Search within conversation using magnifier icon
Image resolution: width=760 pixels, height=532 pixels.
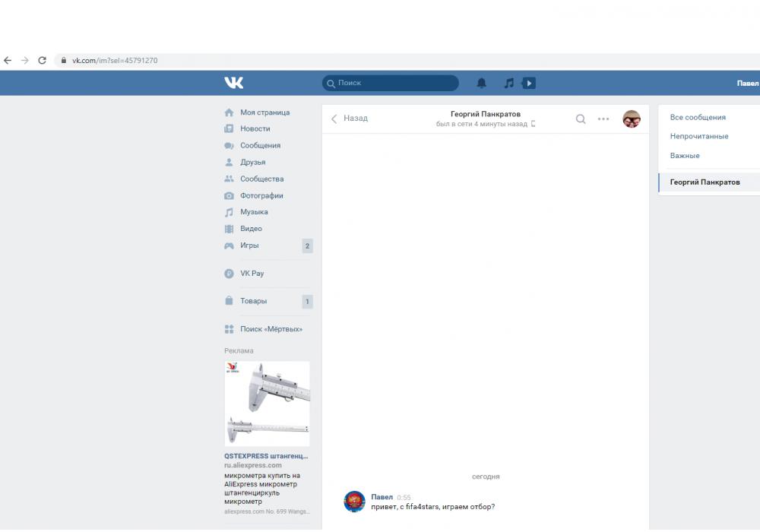click(x=581, y=119)
